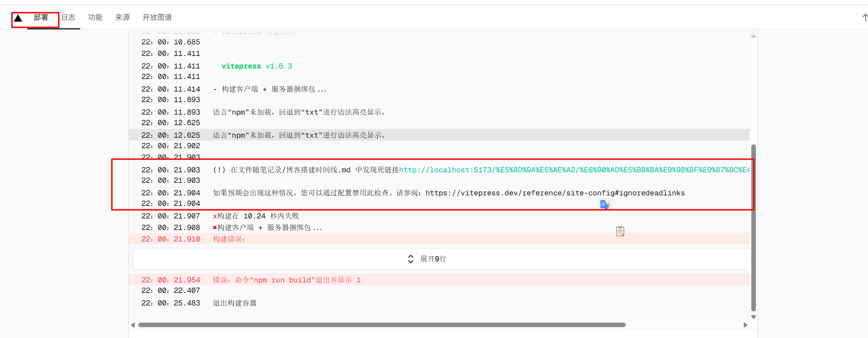The width and height of the screenshot is (868, 338).
Task: Select the 功能 tab
Action: (x=95, y=17)
